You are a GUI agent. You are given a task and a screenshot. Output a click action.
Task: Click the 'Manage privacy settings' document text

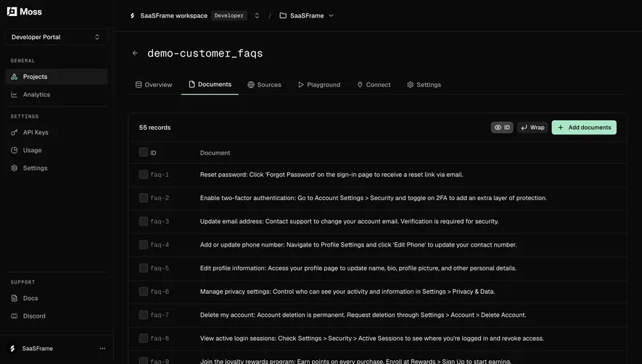[347, 291]
